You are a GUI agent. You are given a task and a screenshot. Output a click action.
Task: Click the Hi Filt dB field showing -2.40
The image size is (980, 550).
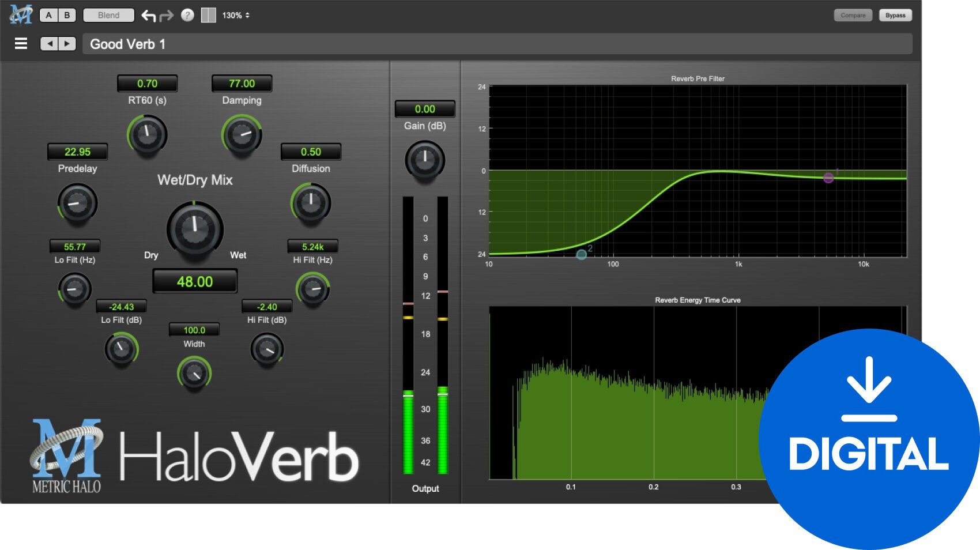point(267,307)
